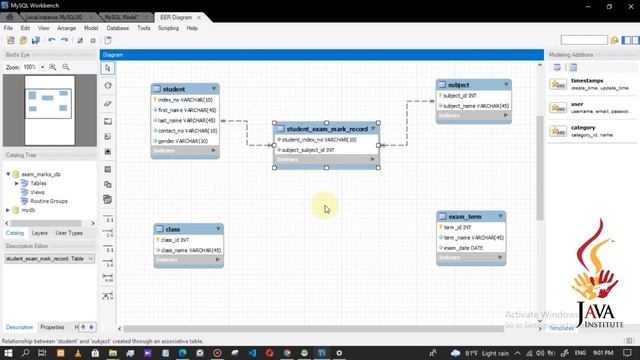Select the place image tool
The image size is (640, 360).
[108, 151]
